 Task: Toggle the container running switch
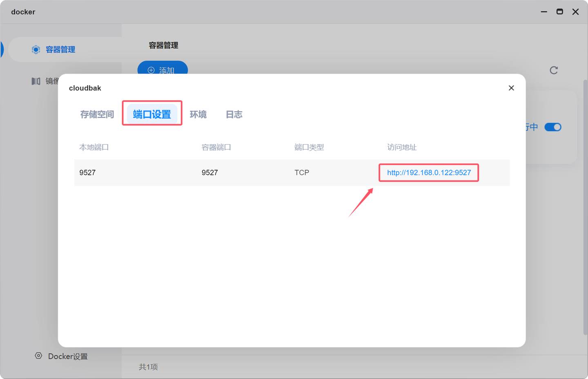[x=553, y=127]
